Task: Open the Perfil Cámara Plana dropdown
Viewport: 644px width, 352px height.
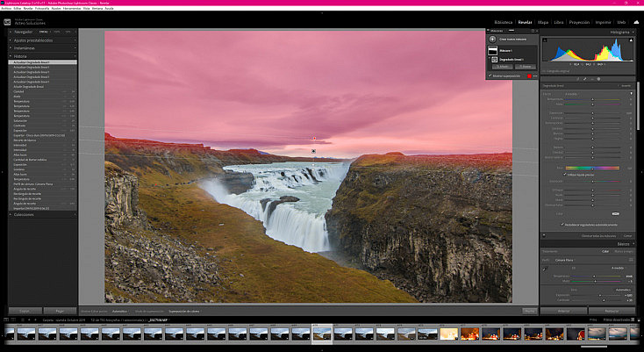Action: click(566, 260)
